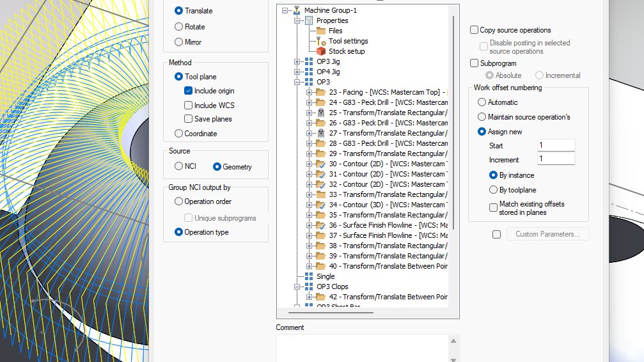Click checked folder icon of operation 32 Contour

click(321, 184)
